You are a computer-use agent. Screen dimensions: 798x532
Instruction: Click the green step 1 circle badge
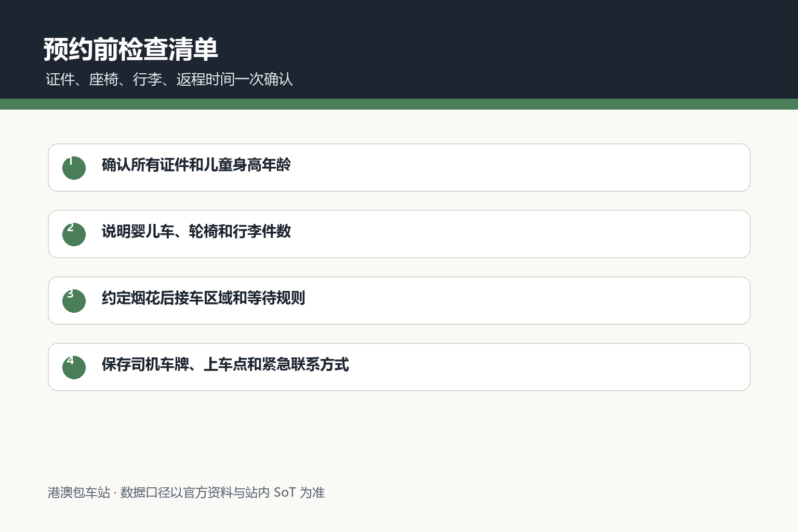(74, 168)
